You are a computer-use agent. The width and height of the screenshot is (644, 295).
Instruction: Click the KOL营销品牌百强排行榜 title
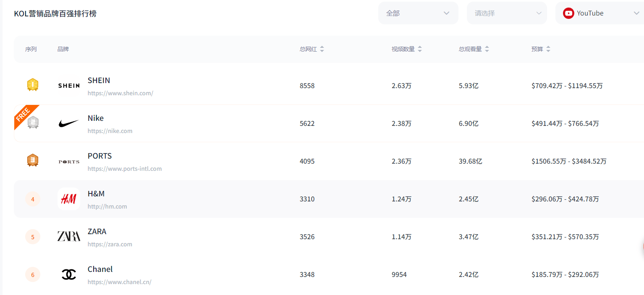pos(55,13)
